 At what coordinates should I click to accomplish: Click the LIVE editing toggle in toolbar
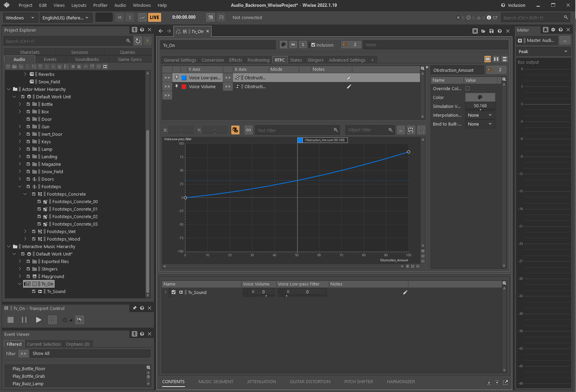[x=154, y=17]
